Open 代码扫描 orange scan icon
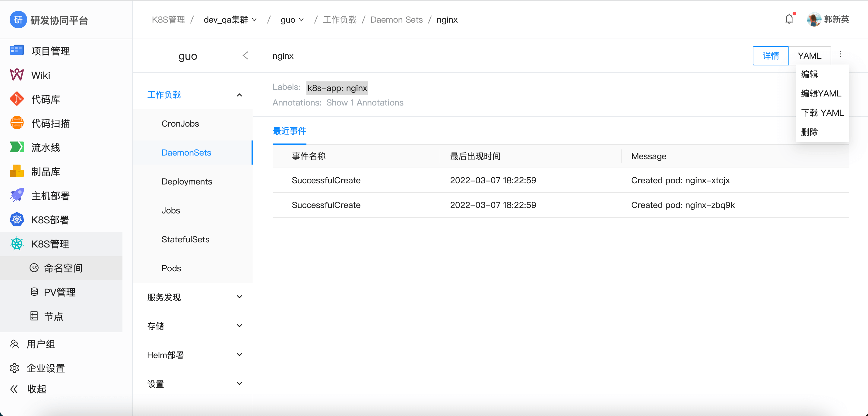Viewport: 868px width, 416px height. coord(17,123)
